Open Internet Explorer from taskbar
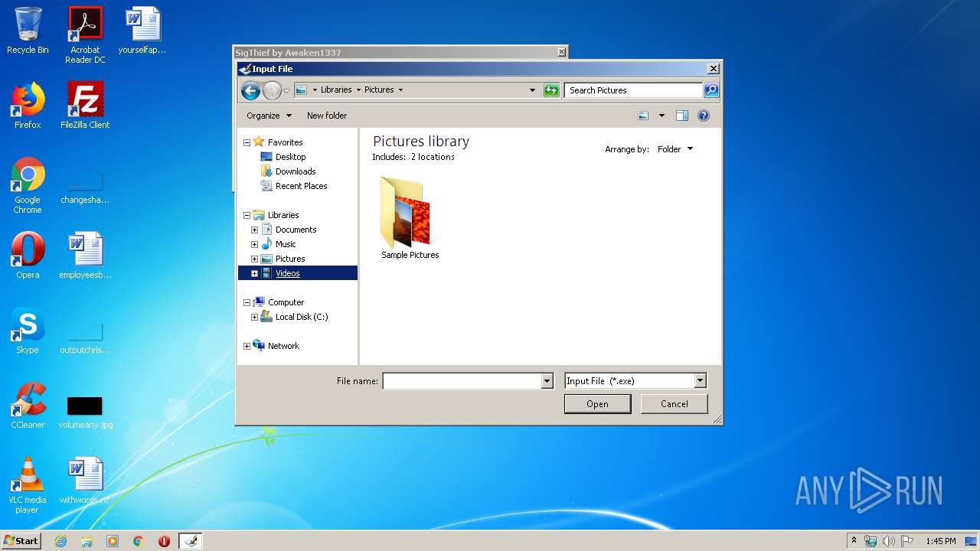 (x=61, y=541)
